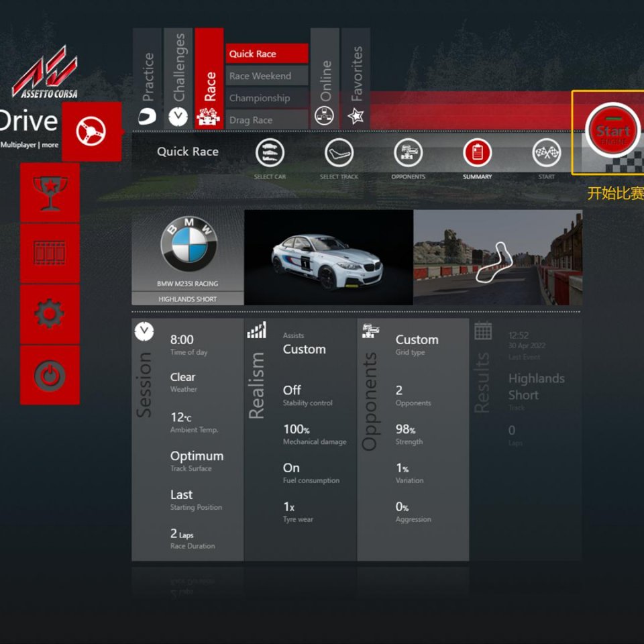
Task: Go to the Opponents step
Action: tap(409, 153)
